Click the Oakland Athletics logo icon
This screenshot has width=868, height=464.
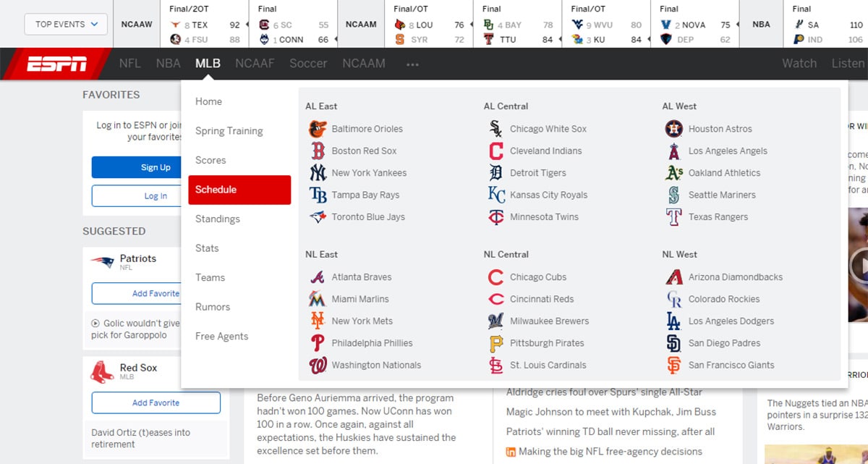coord(673,173)
